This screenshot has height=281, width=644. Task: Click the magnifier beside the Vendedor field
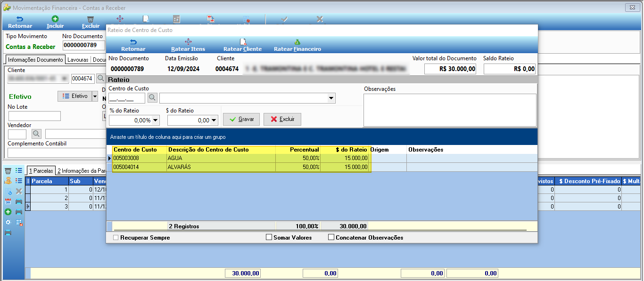point(36,134)
